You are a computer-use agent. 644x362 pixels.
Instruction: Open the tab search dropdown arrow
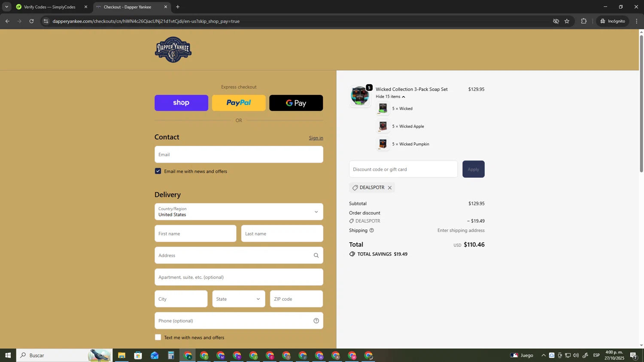click(x=6, y=7)
